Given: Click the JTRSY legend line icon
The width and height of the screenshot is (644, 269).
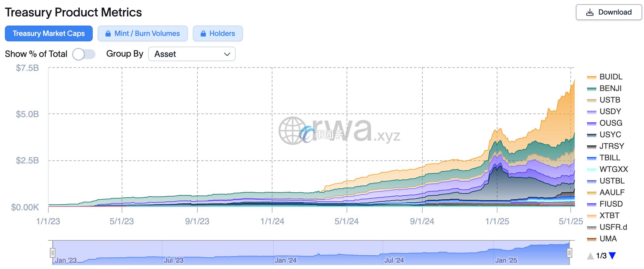Looking at the screenshot, I should 591,147.
